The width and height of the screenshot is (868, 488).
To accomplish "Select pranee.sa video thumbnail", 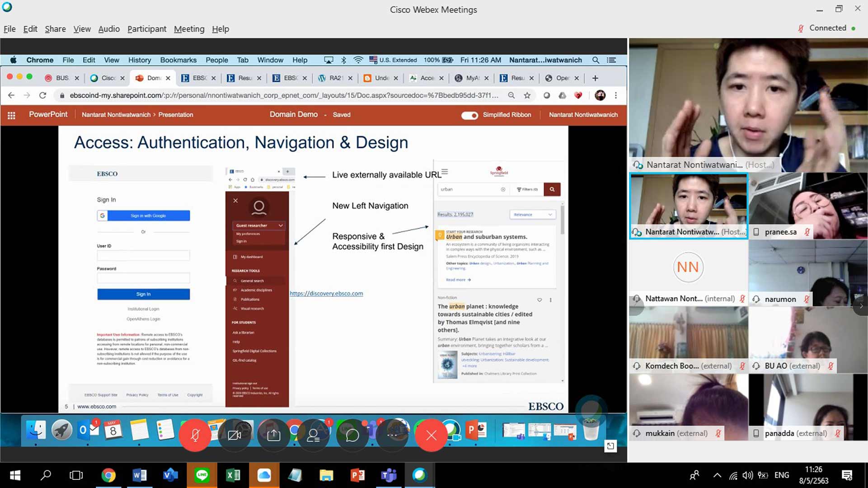I will point(807,206).
